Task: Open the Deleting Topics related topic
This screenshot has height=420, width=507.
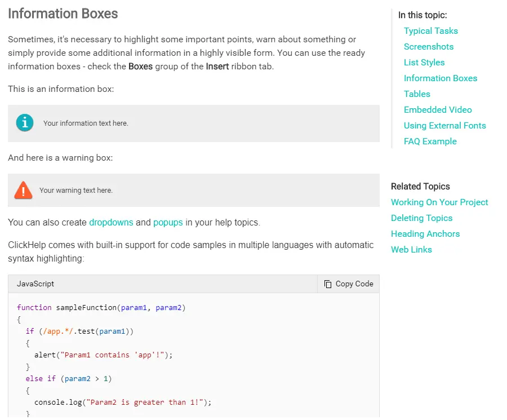Action: coord(421,218)
